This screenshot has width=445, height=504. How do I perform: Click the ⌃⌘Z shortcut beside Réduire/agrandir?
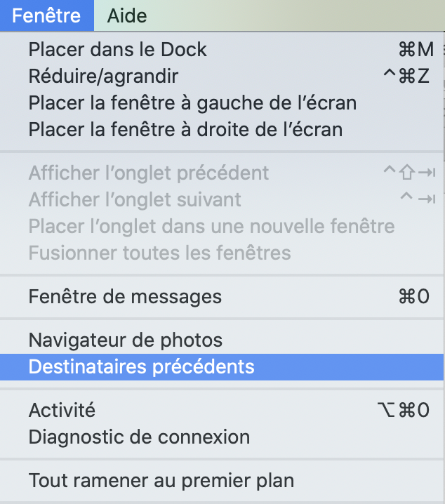tap(406, 76)
